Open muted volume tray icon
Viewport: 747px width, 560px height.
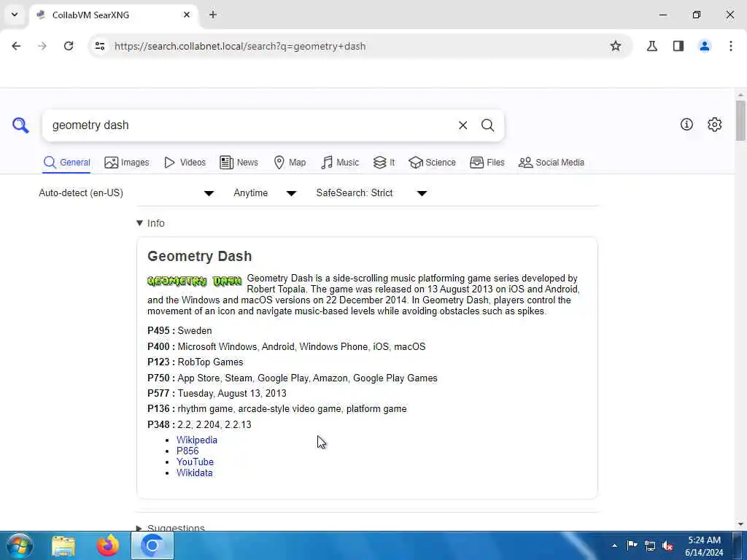tap(668, 545)
